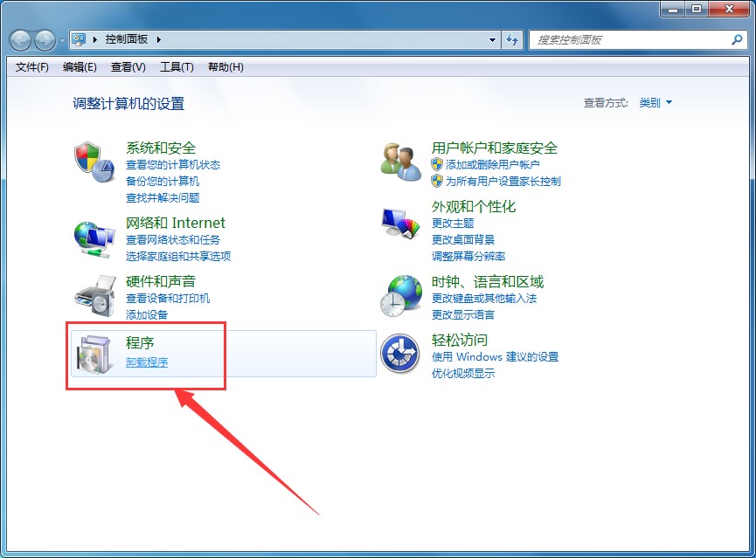Click 调整屏幕分辨率 link
The width and height of the screenshot is (756, 558).
point(468,256)
